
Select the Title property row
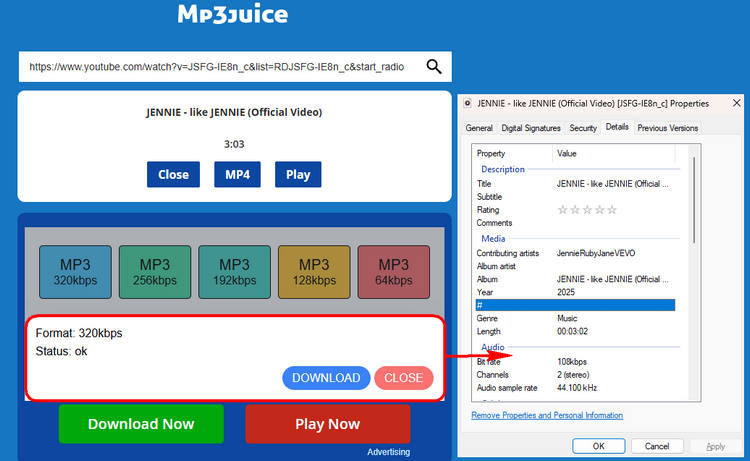click(575, 184)
